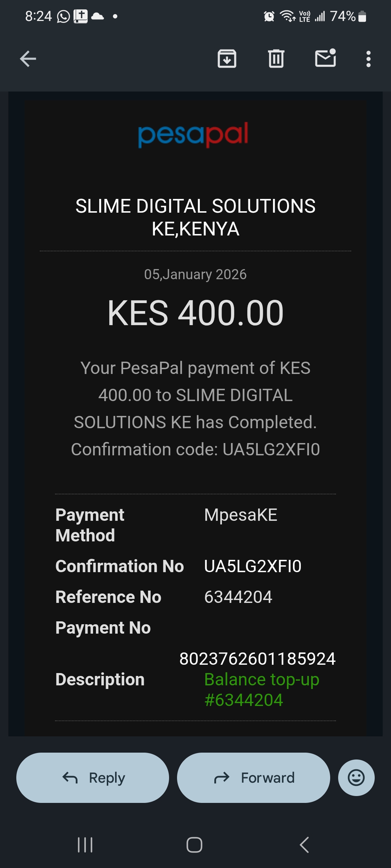Open Android recent apps

coord(85,845)
